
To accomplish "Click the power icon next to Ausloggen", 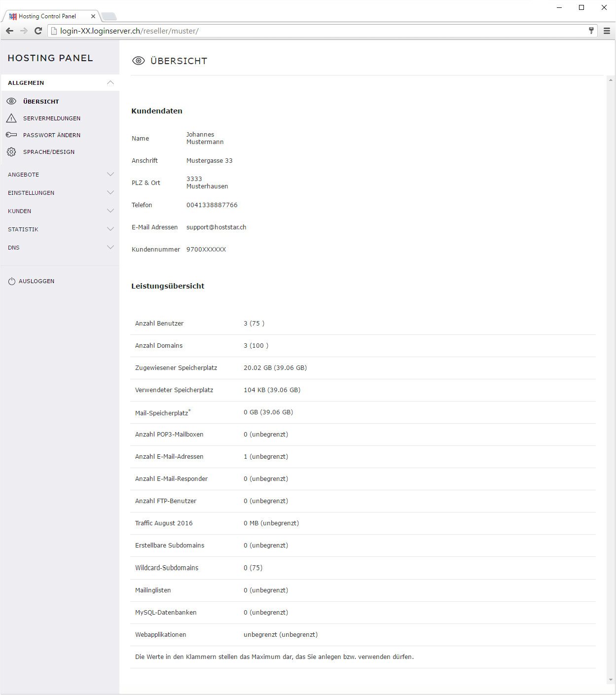I will tap(12, 281).
